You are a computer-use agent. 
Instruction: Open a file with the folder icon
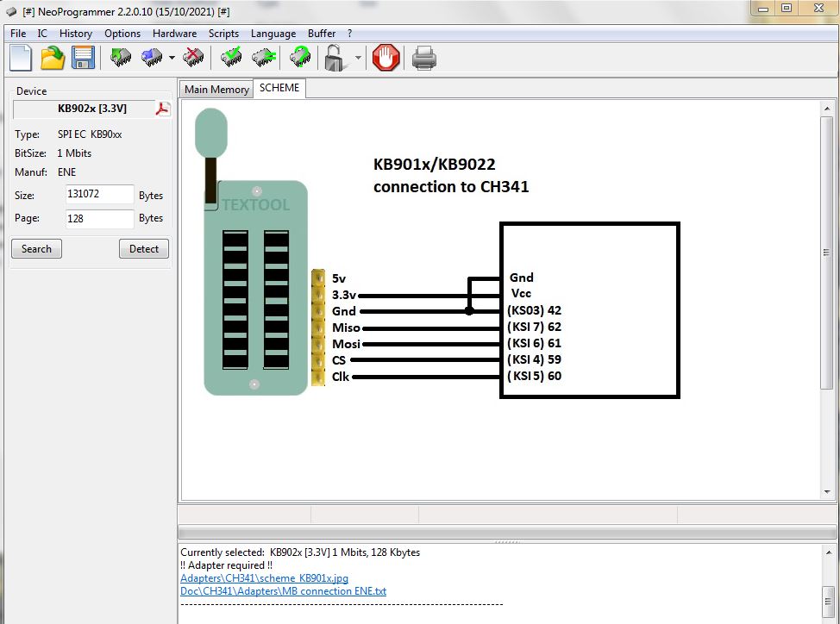click(53, 58)
